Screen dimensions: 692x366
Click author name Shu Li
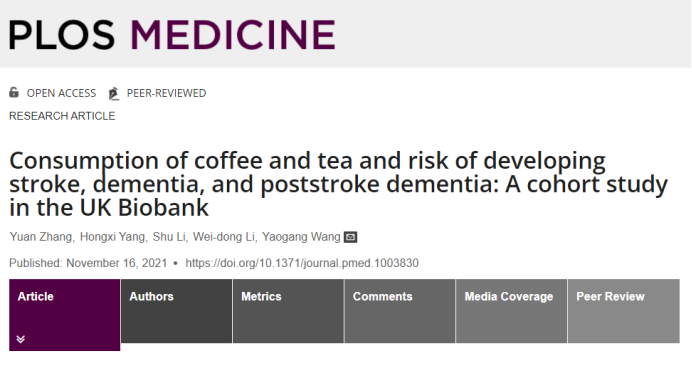click(169, 237)
